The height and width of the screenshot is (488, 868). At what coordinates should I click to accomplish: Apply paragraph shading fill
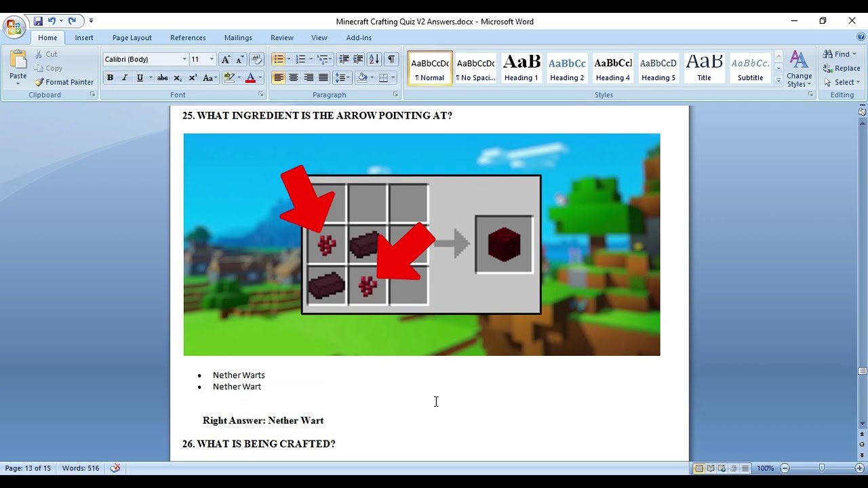[362, 78]
